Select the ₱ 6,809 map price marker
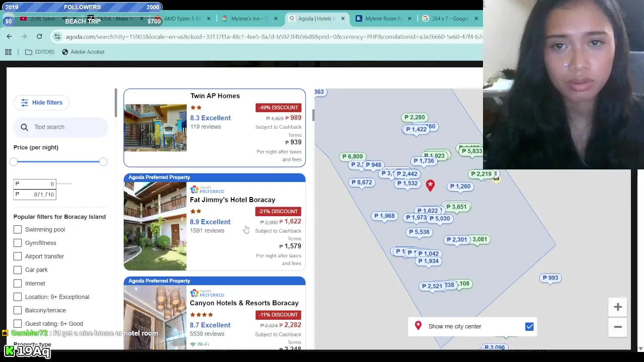Screen dimensions: 644x362 point(352,157)
